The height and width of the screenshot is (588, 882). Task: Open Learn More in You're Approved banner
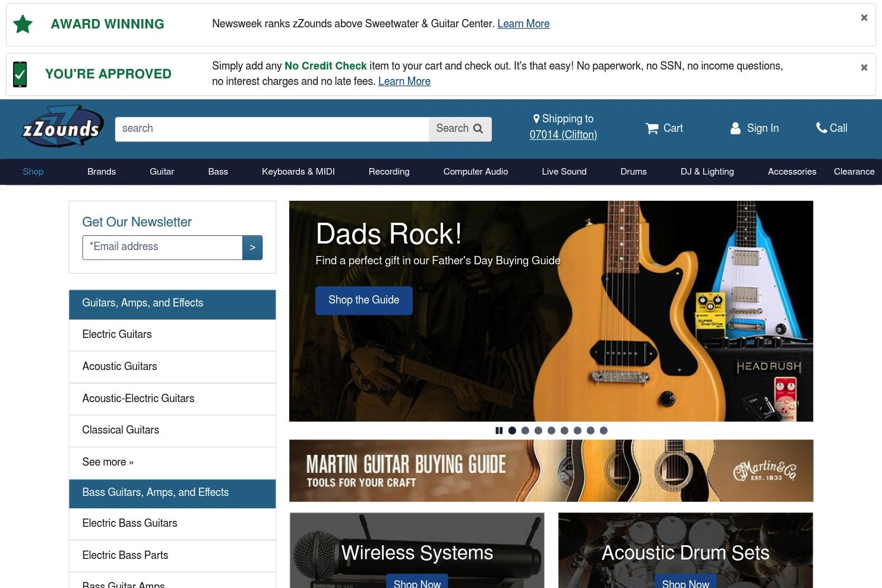[404, 81]
